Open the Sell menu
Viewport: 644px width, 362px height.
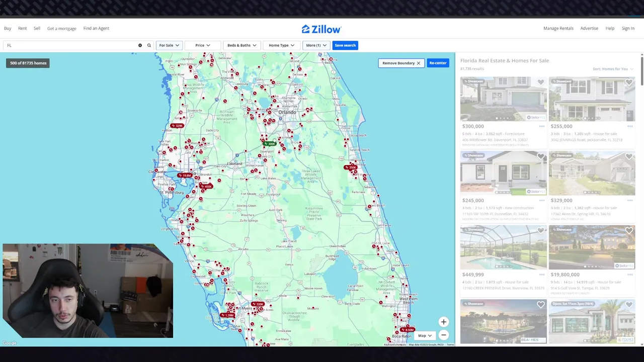(x=37, y=28)
